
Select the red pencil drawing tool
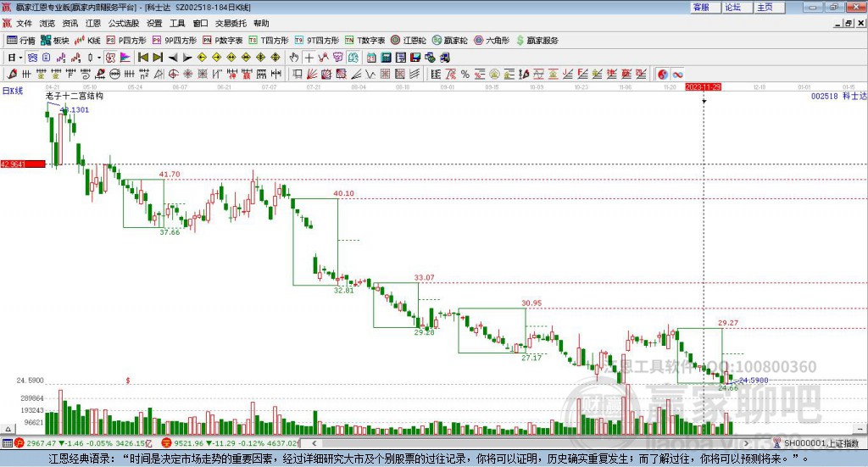click(x=12, y=74)
